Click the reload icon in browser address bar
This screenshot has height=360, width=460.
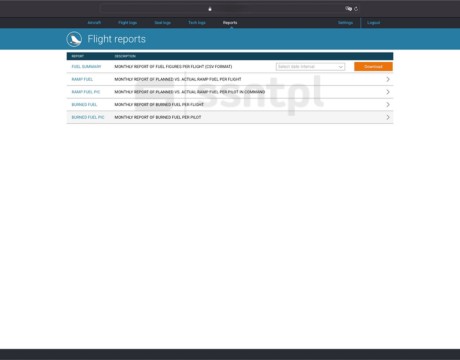click(x=356, y=9)
